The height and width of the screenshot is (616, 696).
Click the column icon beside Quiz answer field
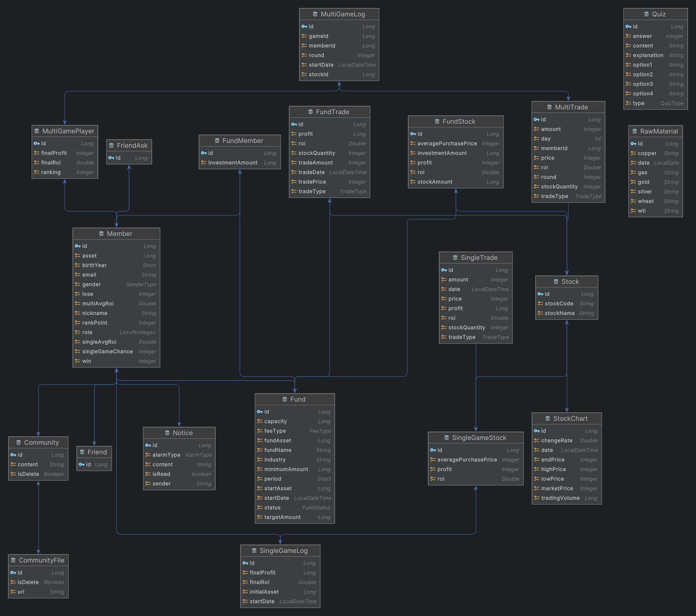coord(628,36)
